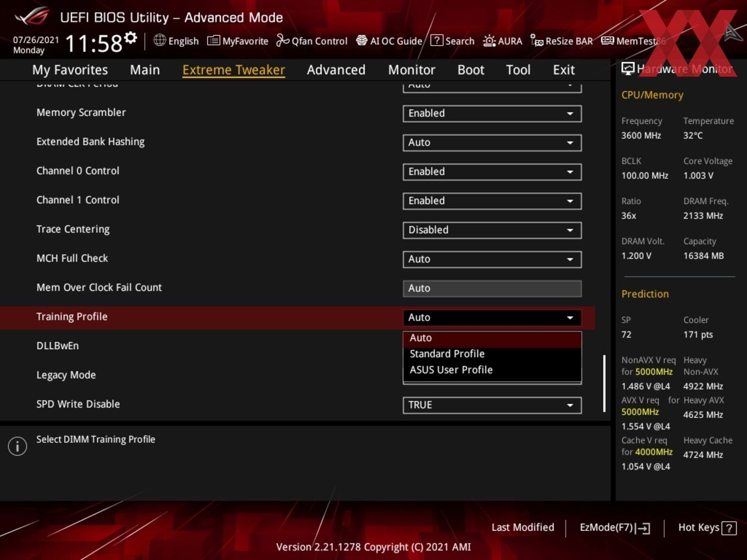747x560 pixels.
Task: Expand the Channel 0 Control dropdown
Action: 492,171
